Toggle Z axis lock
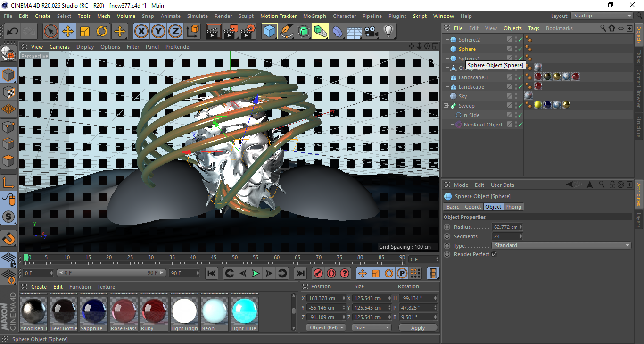 175,32
